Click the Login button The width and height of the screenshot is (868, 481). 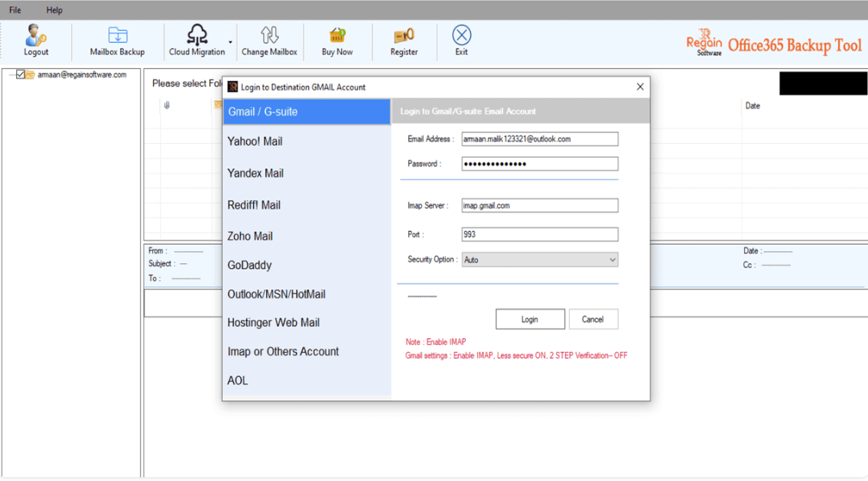pos(530,319)
